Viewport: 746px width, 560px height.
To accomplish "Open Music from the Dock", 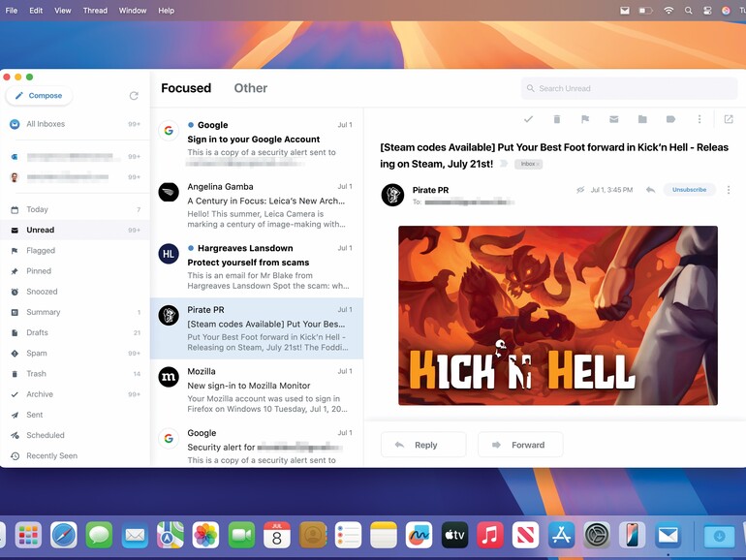I will [490, 535].
